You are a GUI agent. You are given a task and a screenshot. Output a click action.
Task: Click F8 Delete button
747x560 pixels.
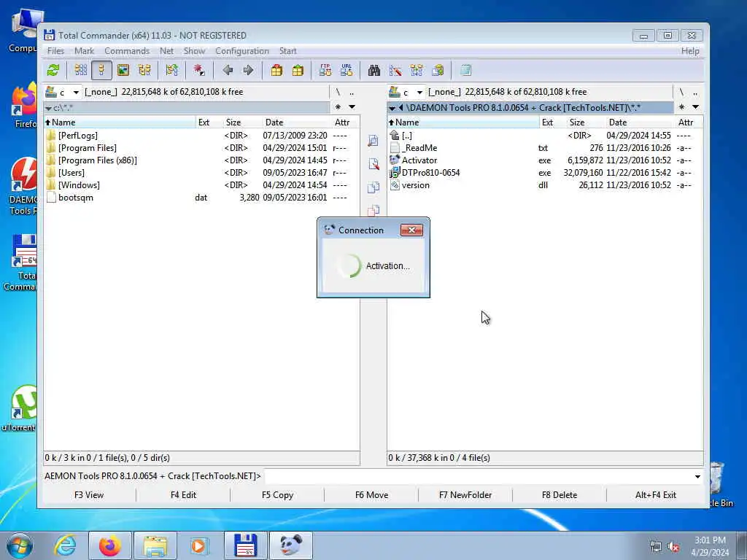(560, 495)
